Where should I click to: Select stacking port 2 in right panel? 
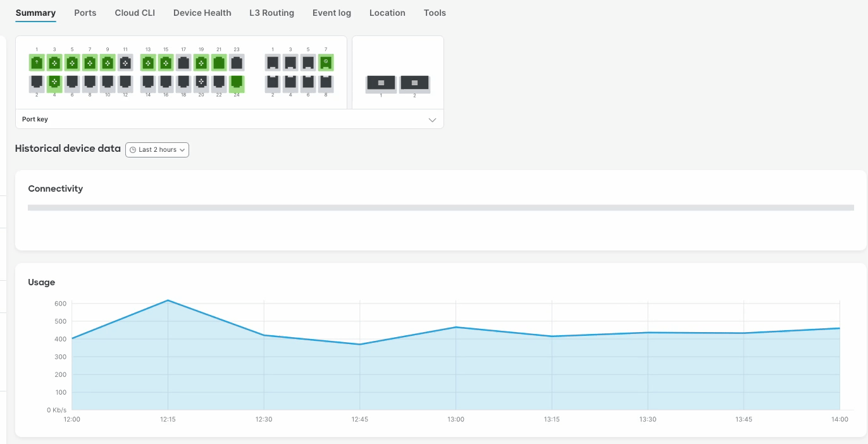414,83
